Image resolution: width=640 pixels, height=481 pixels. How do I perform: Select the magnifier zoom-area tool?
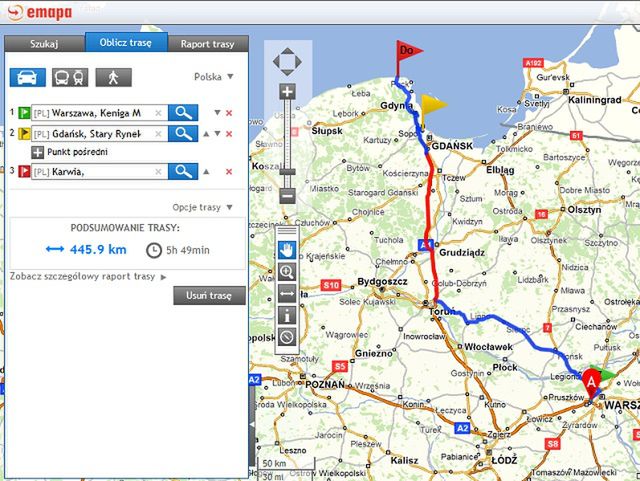tap(287, 272)
